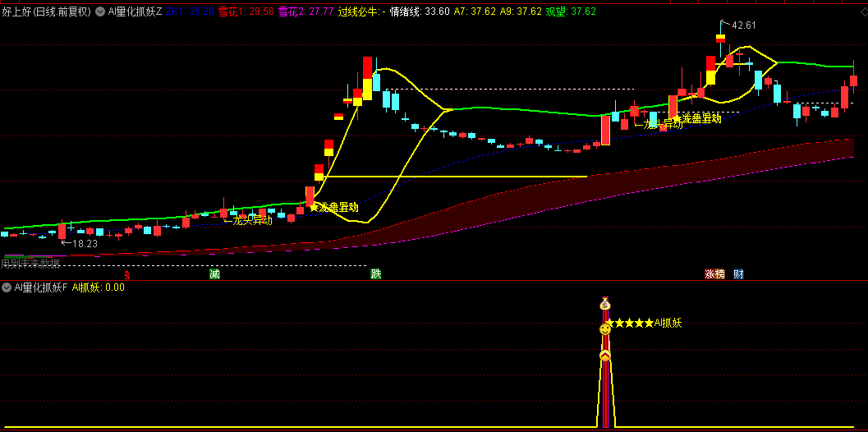This screenshot has width=868, height=432.
Task: Click the 42.61 high price label
Action: click(743, 25)
